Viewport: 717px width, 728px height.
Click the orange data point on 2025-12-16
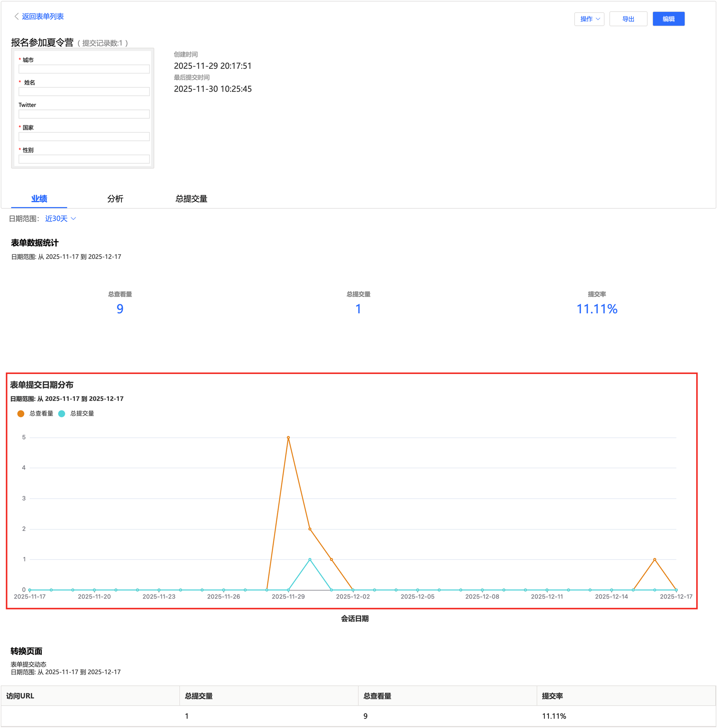[655, 559]
